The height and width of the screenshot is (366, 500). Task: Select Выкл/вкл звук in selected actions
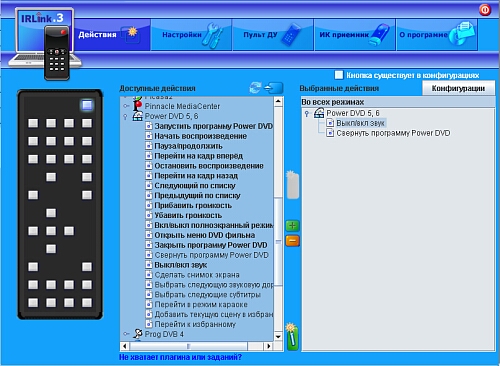click(x=360, y=123)
